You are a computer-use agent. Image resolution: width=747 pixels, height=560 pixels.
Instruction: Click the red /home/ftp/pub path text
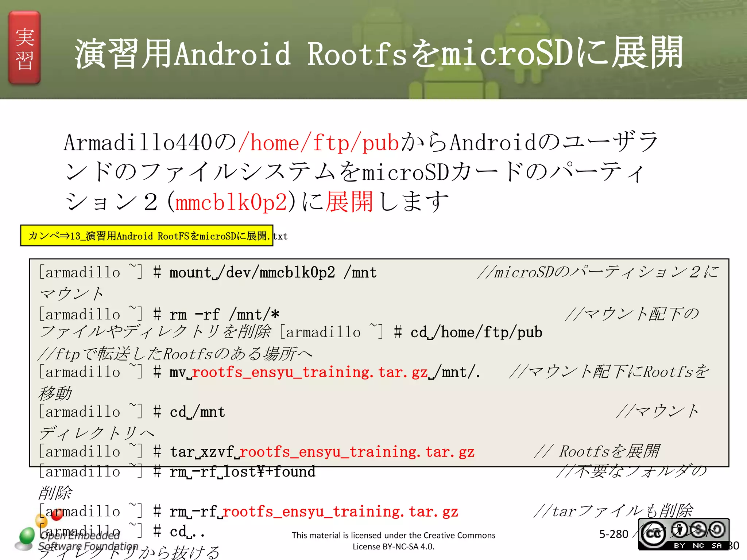[x=318, y=143]
